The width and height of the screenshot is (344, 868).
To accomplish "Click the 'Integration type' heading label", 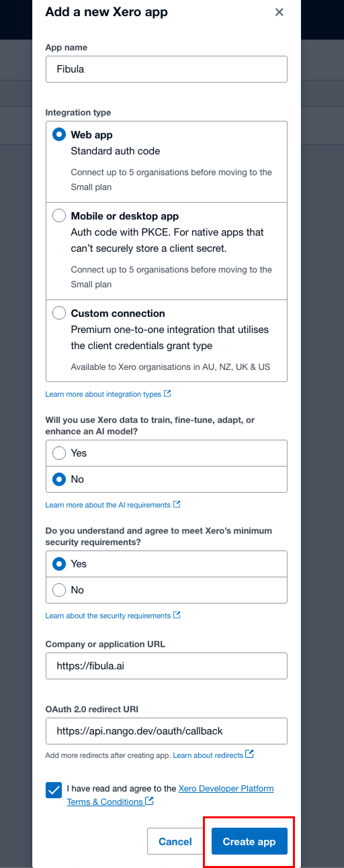I will (x=79, y=112).
